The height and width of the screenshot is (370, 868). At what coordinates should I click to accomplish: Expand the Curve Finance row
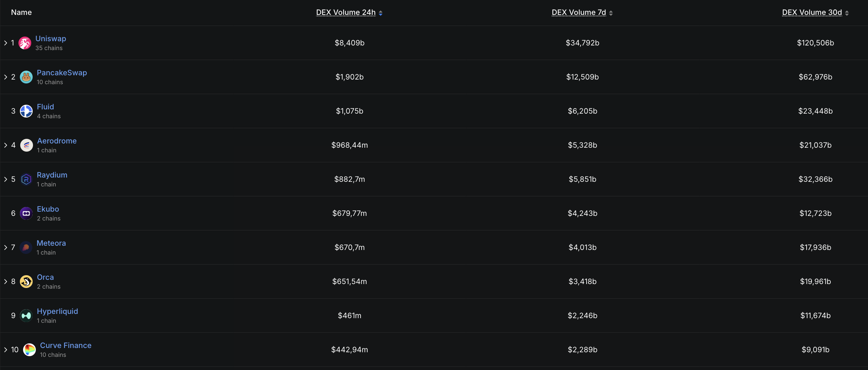(x=6, y=350)
